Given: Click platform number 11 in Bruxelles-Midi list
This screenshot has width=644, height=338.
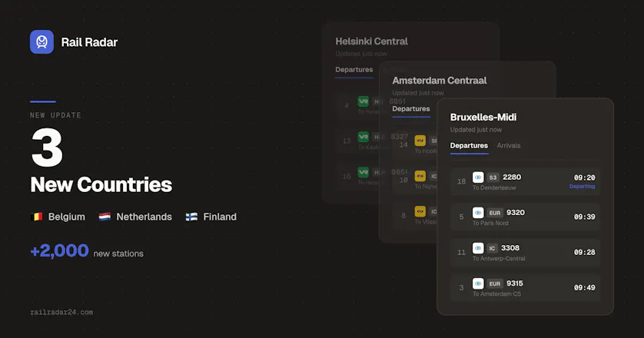Looking at the screenshot, I should click(462, 252).
